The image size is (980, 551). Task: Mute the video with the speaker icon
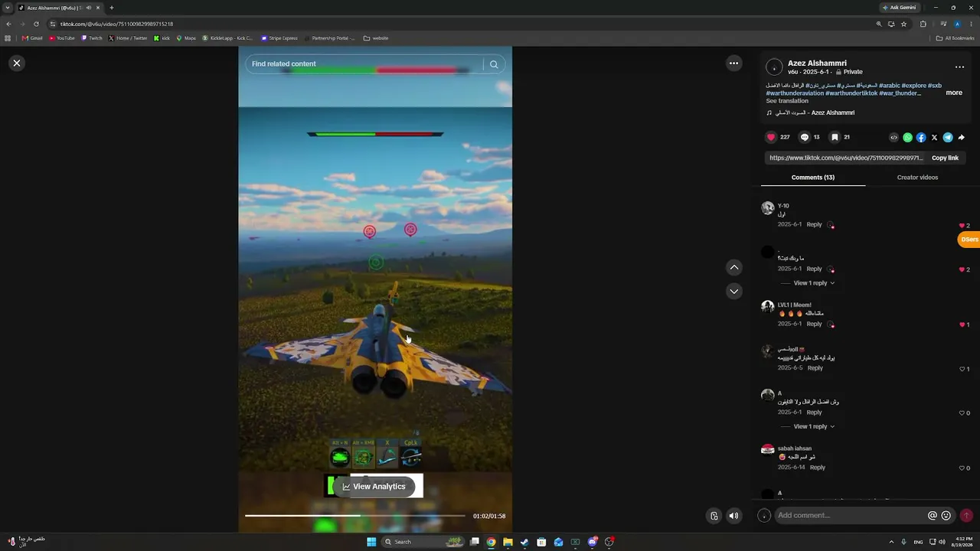click(733, 516)
